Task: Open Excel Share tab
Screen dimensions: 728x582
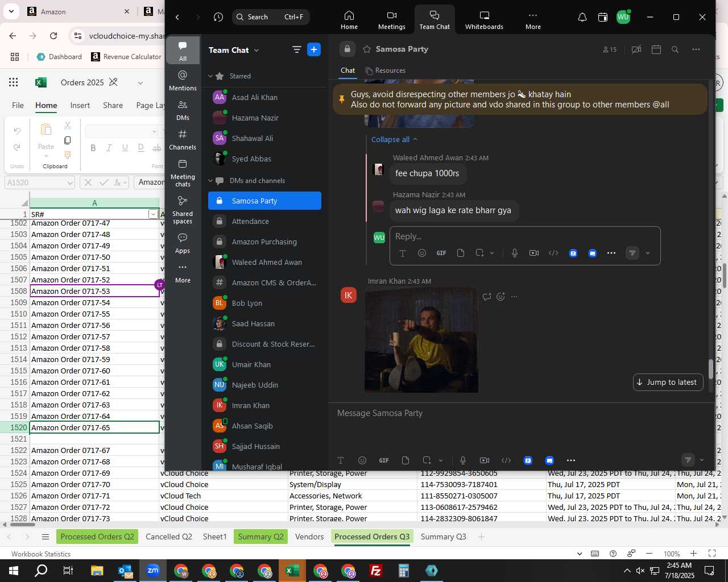Action: click(x=113, y=105)
